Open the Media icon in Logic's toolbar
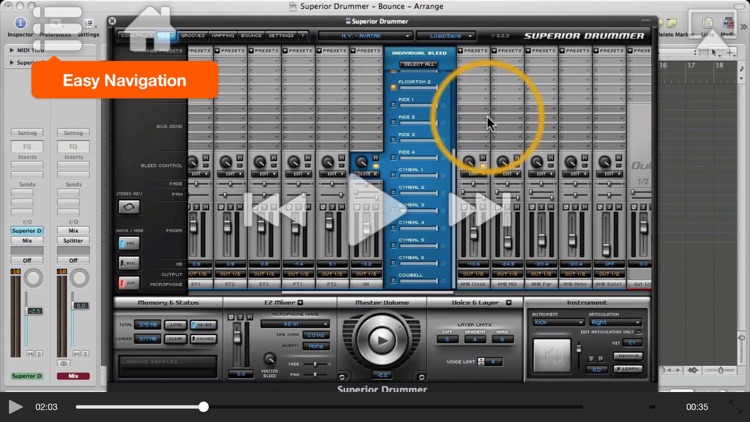The image size is (750, 422). [x=728, y=25]
